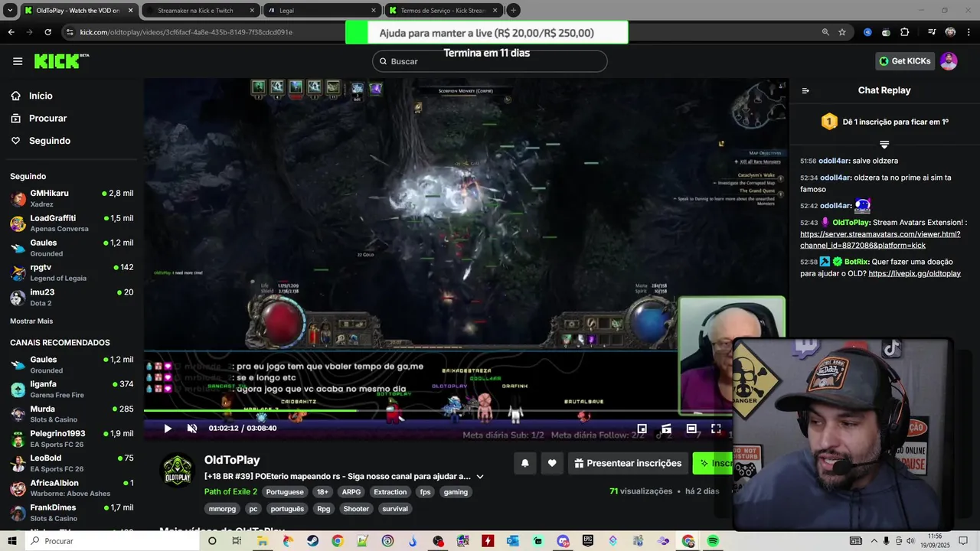Open the Chrome extensions puzzle icon
980x551 pixels.
pos(905,32)
